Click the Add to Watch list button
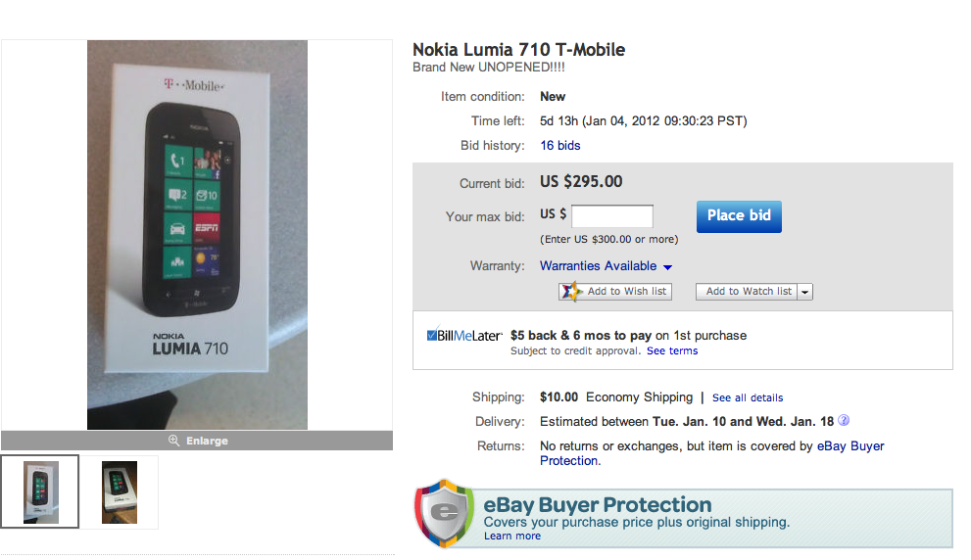Image resolution: width=971 pixels, height=560 pixels. tap(748, 292)
